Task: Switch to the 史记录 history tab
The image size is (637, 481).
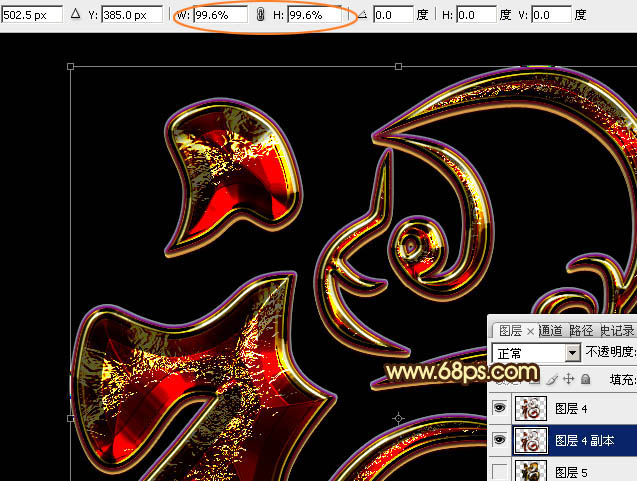Action: (x=617, y=331)
